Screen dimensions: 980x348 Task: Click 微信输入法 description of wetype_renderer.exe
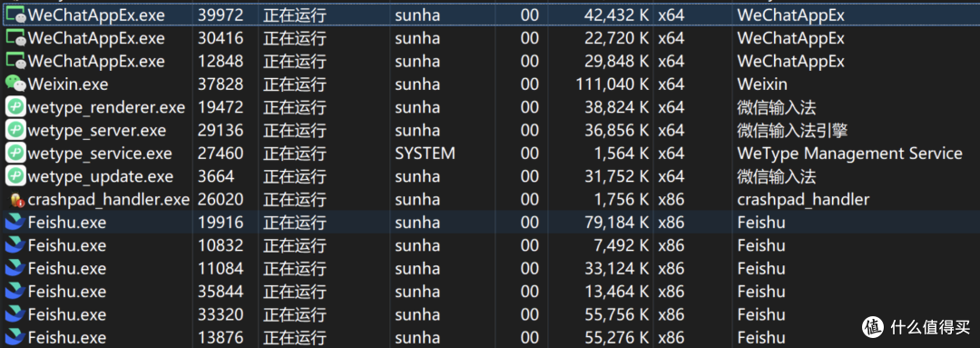(x=777, y=107)
